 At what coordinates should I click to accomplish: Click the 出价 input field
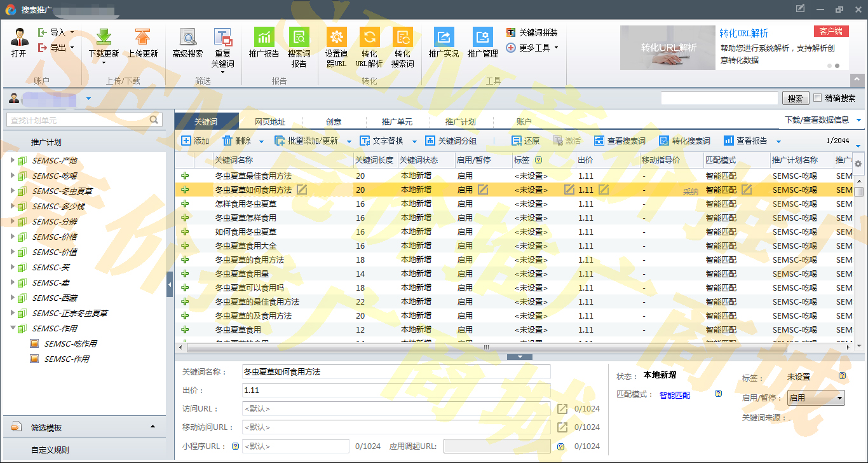tap(396, 390)
